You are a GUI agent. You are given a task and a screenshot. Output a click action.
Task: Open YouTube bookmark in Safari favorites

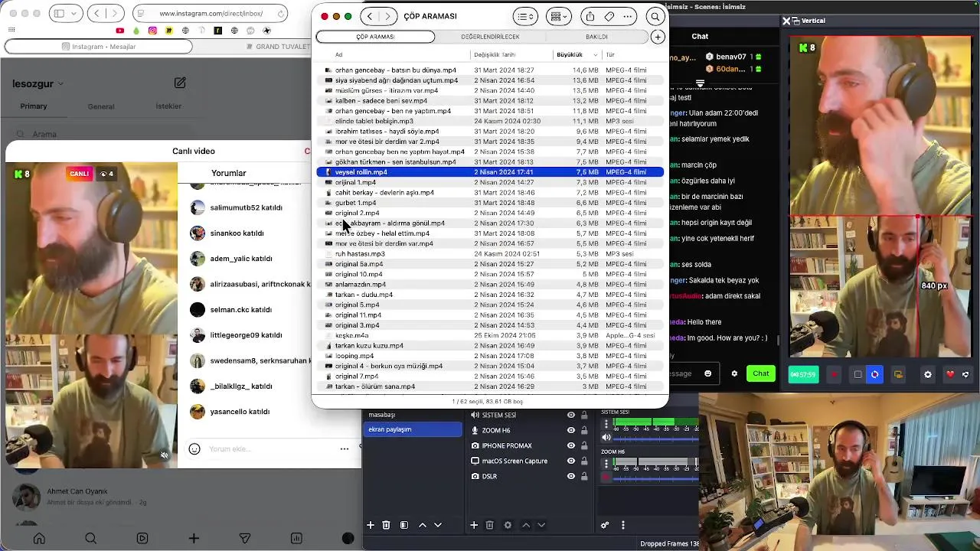(x=120, y=31)
